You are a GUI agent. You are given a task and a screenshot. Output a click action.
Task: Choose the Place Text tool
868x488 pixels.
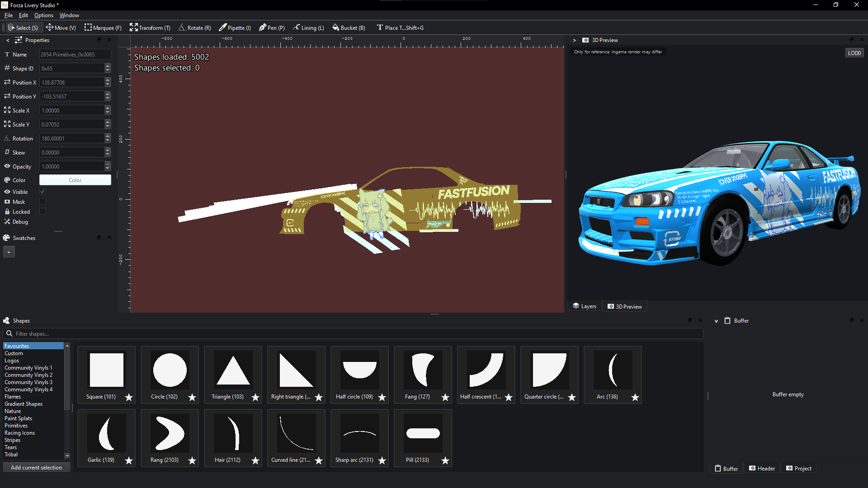[x=400, y=28]
